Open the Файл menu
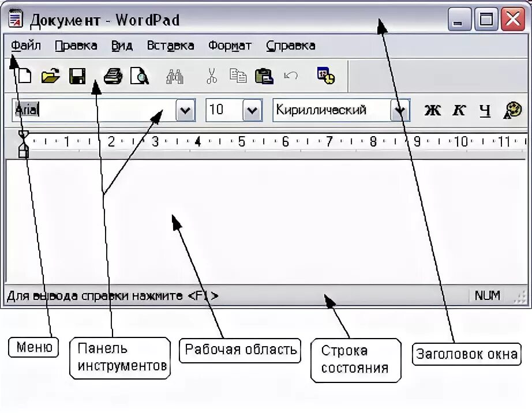The height and width of the screenshot is (413, 532). click(26, 46)
